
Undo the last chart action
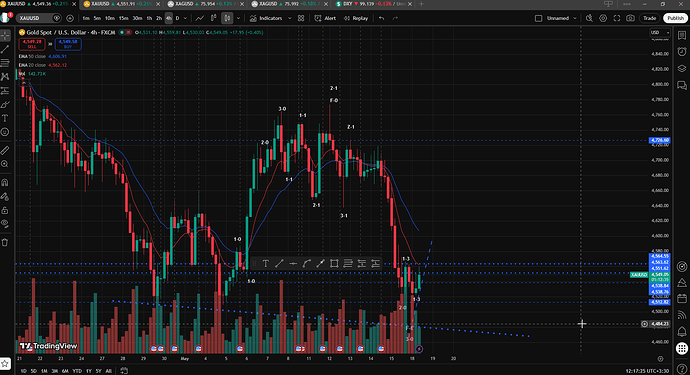tap(382, 18)
